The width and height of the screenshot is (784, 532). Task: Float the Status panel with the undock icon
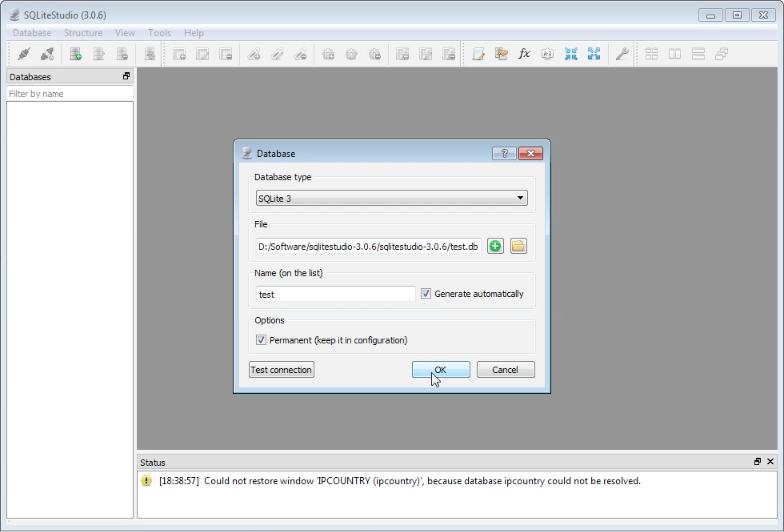(x=758, y=462)
